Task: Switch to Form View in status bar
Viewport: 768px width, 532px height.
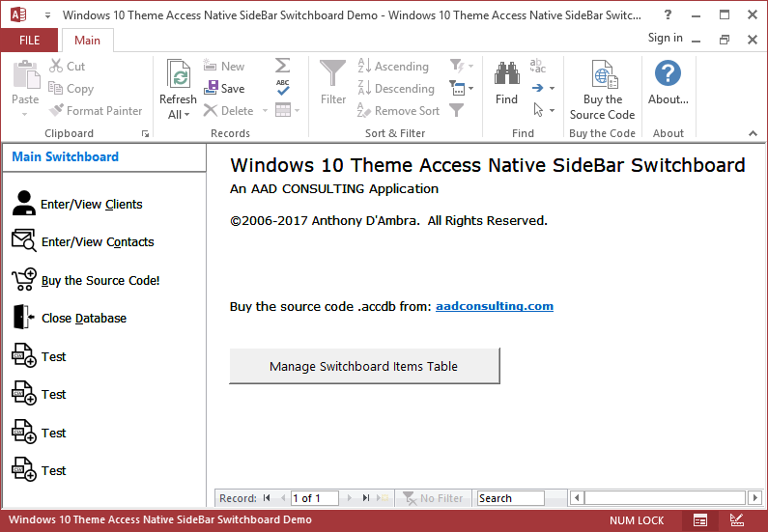Action: [x=700, y=520]
